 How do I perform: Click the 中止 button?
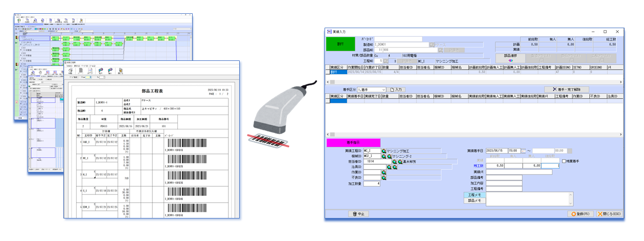[359, 214]
